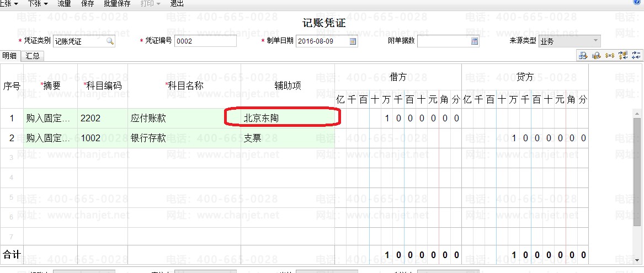Image resolution: width=644 pixels, height=273 pixels.
Task: Click the summary cell in row 2
Action: click(51, 138)
